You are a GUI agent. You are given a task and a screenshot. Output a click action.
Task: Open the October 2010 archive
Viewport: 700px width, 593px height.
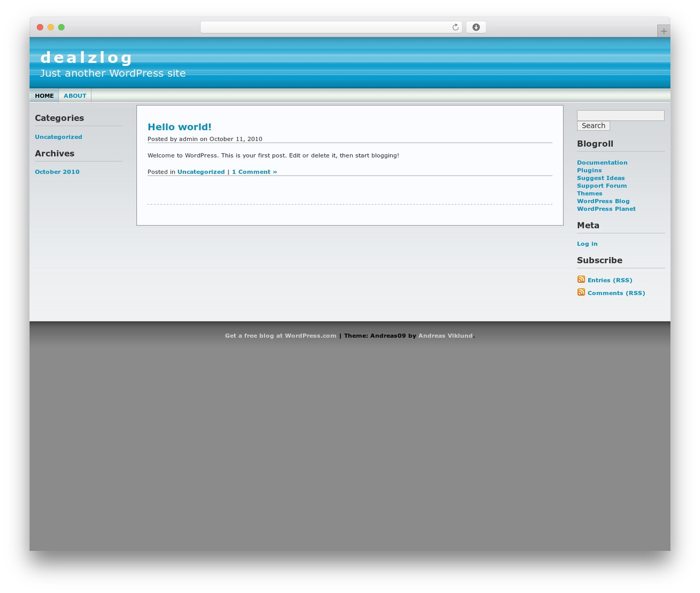coord(57,172)
